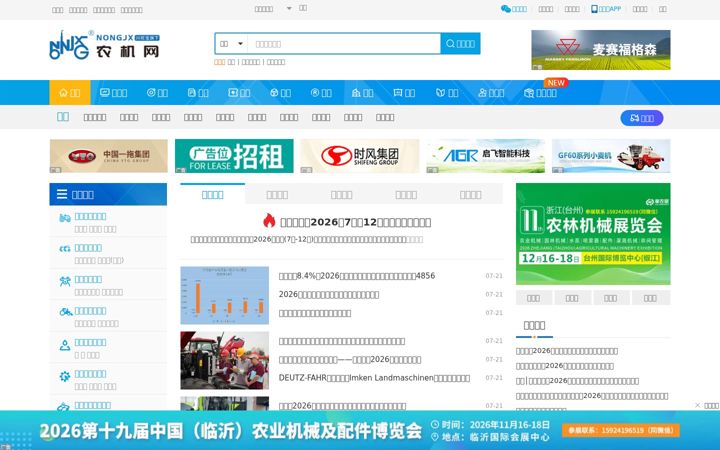Open the leaf-sprout icon item in navigation bar
The image size is (720, 450).
pos(447,93)
